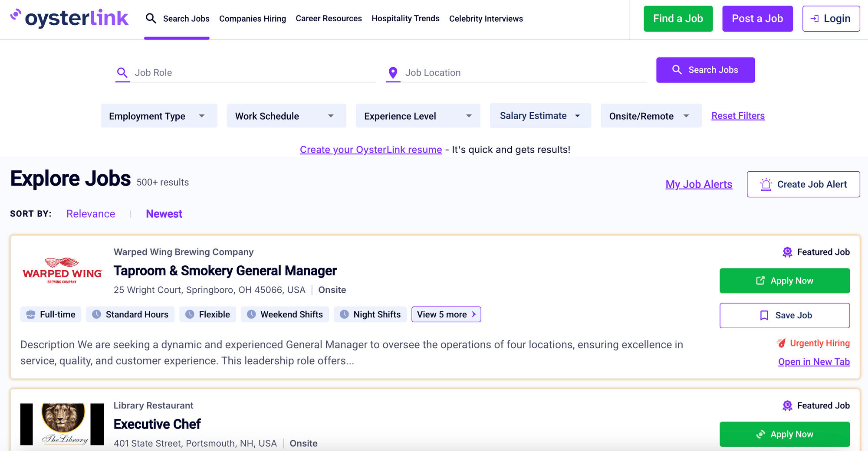This screenshot has height=451, width=868.
Task: Expand the Employment Type dropdown
Action: pyautogui.click(x=158, y=116)
